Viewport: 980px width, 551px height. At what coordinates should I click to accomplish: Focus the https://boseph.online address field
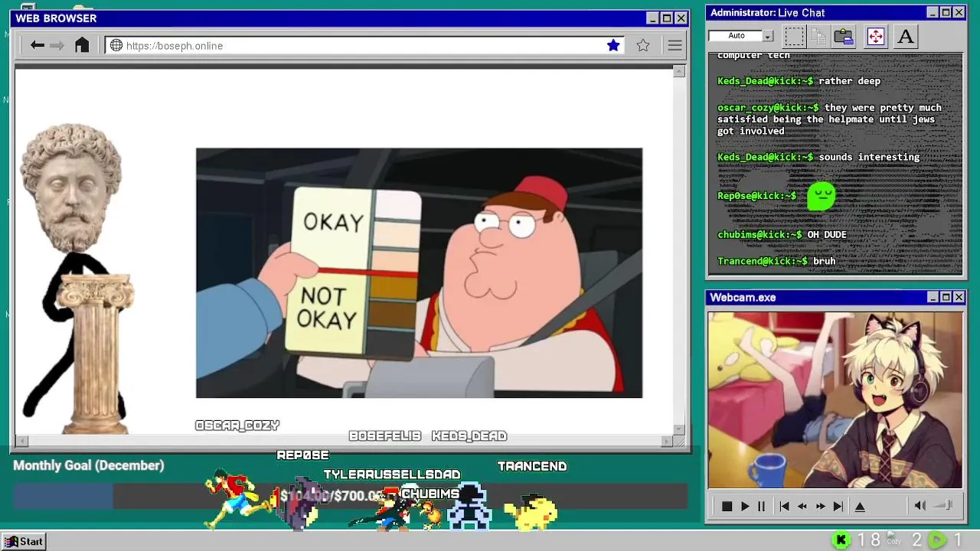click(364, 45)
